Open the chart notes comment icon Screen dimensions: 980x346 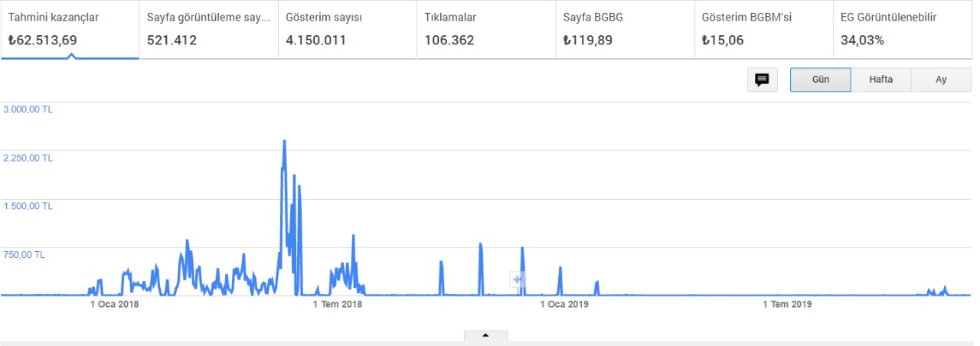pyautogui.click(x=762, y=80)
